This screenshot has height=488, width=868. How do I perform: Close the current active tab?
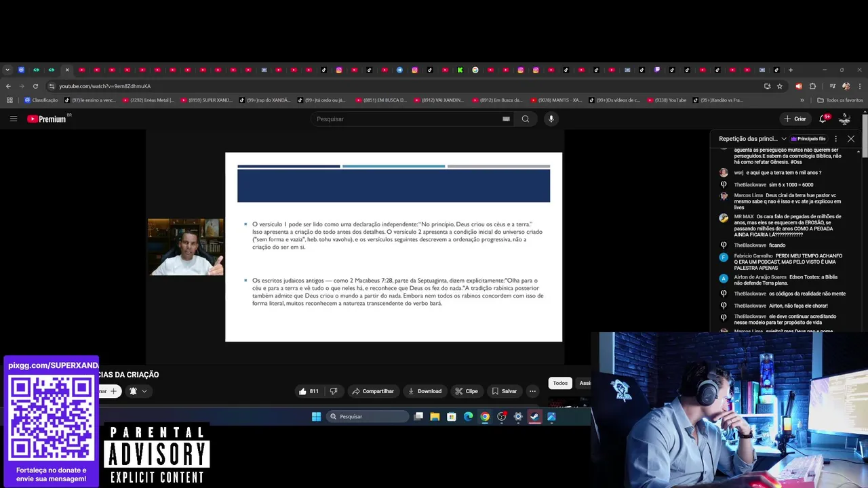coord(67,70)
